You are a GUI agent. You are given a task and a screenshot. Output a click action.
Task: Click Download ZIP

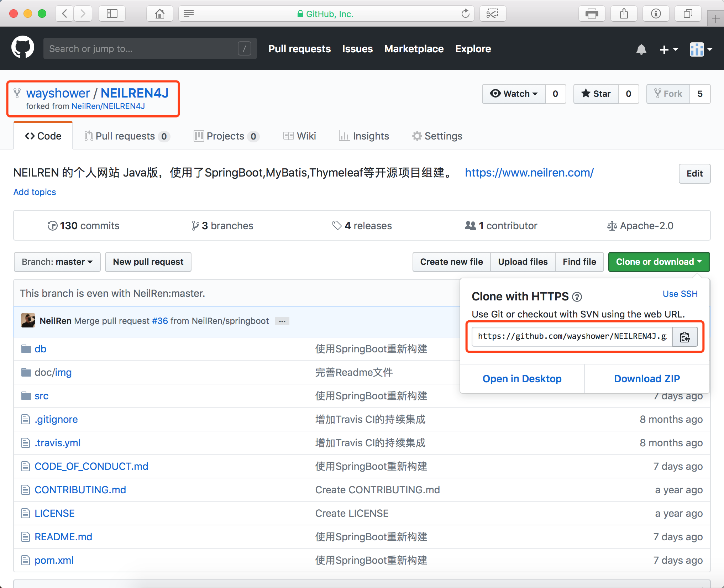pos(647,379)
